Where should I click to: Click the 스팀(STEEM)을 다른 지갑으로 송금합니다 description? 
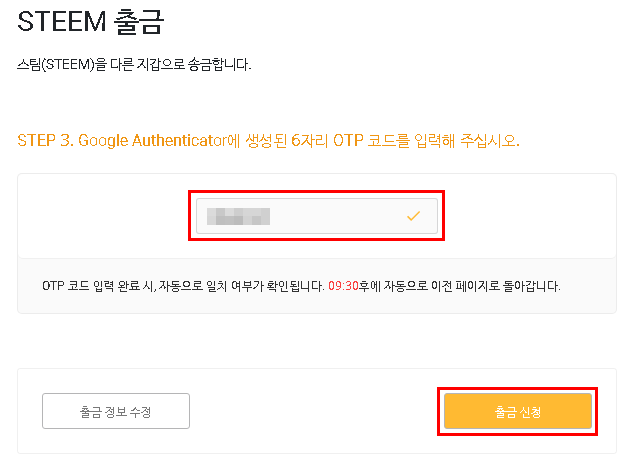point(134,65)
